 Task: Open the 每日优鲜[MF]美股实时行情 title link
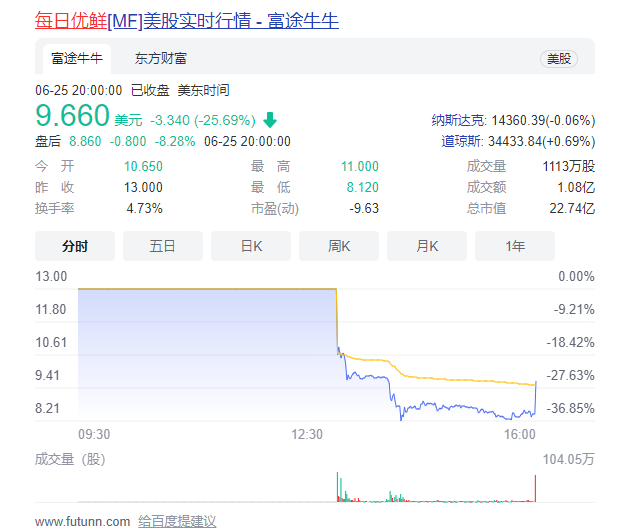pos(186,21)
